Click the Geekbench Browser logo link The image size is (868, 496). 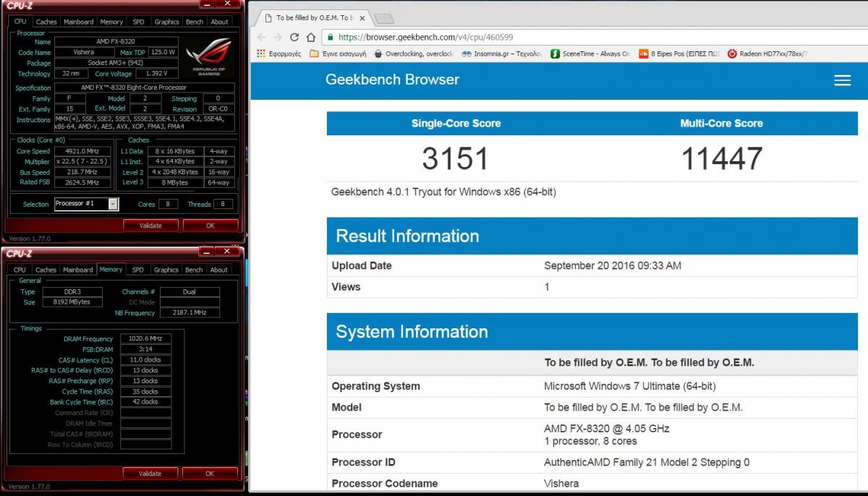pos(392,80)
